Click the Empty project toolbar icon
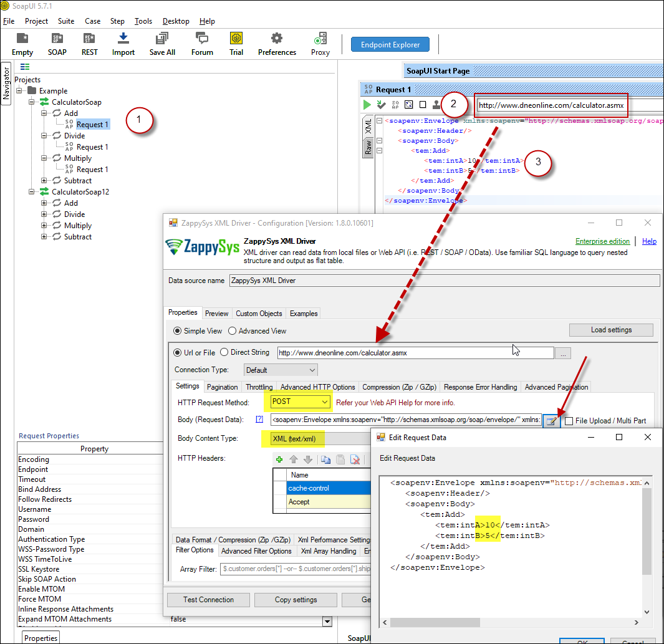 point(22,39)
